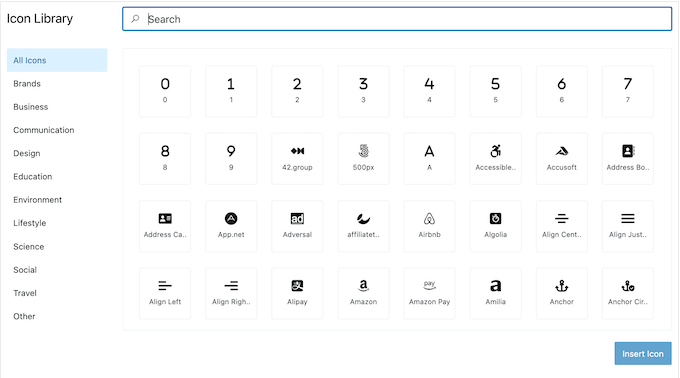This screenshot has height=378, width=680.
Task: Choose the number 0 icon
Action: point(165,91)
